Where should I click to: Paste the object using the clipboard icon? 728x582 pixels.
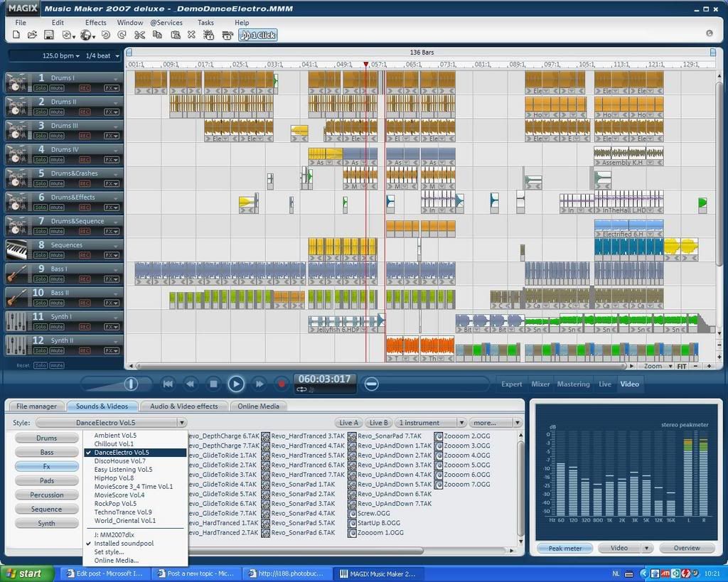point(175,35)
